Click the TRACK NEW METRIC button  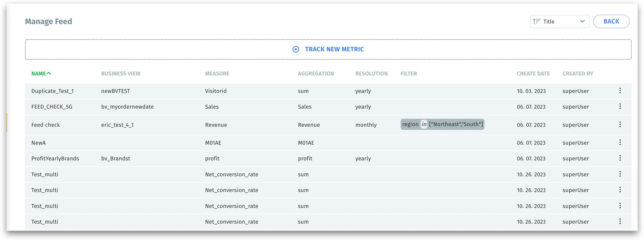click(x=334, y=49)
